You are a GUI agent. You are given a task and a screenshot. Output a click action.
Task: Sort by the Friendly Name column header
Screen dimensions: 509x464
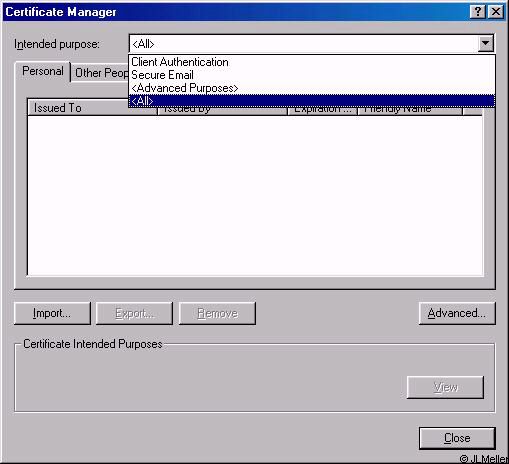(x=410, y=111)
